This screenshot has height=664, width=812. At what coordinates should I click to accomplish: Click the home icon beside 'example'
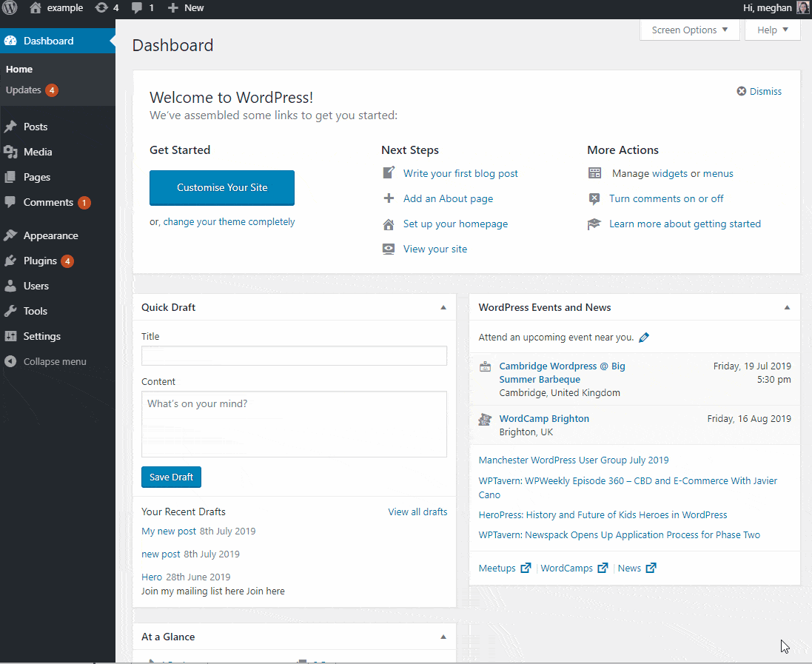[x=36, y=7]
